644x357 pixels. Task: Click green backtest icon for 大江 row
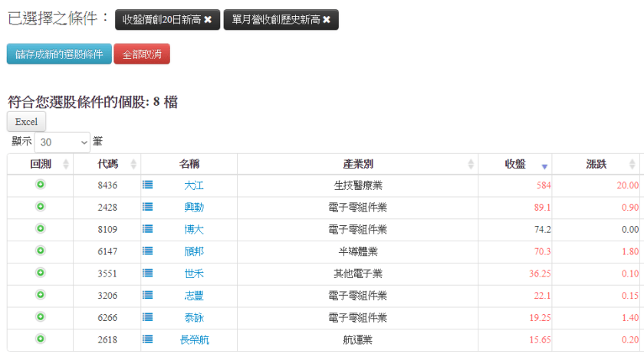[41, 185]
